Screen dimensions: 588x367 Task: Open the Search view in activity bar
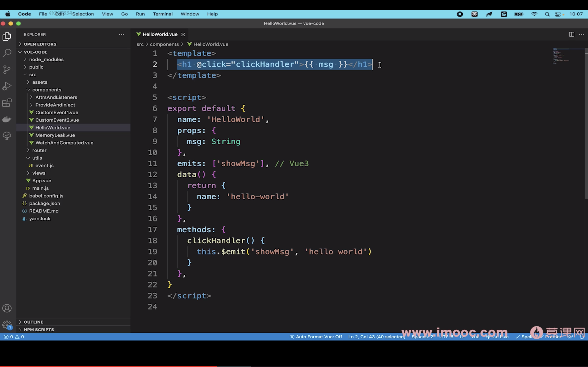(x=7, y=53)
